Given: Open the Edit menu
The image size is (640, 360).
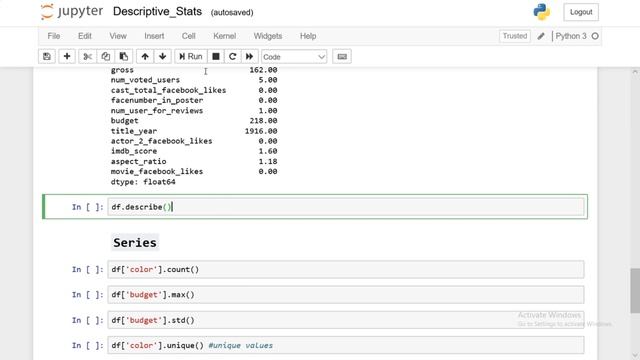Looking at the screenshot, I should (x=85, y=36).
